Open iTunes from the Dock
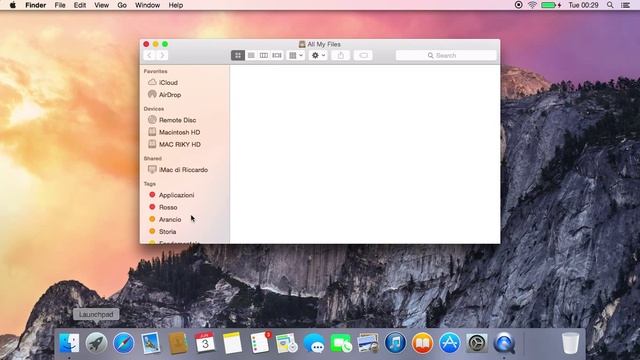The height and width of the screenshot is (360, 640). click(395, 343)
